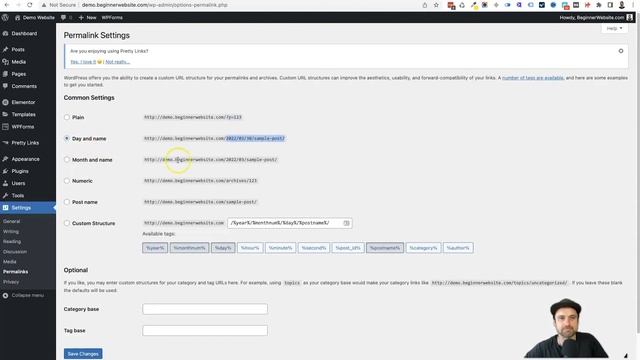Open Reading settings submenu
640x360 pixels.
click(x=12, y=242)
